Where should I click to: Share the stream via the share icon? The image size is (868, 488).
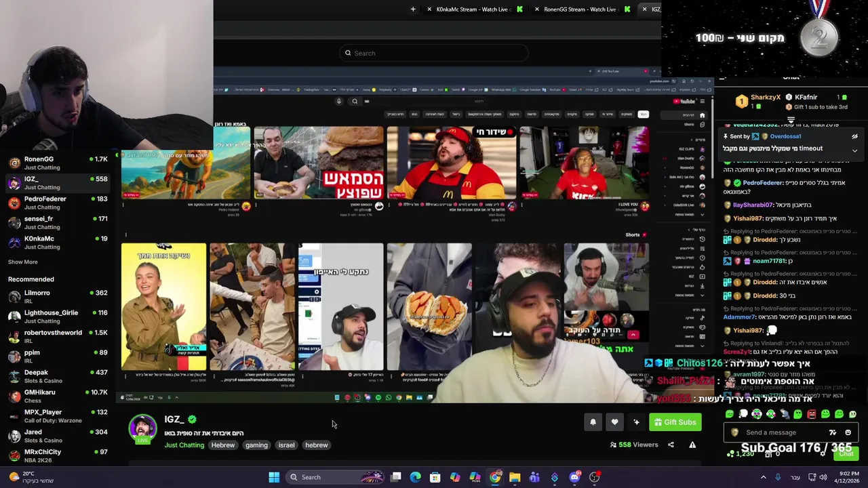coord(671,445)
